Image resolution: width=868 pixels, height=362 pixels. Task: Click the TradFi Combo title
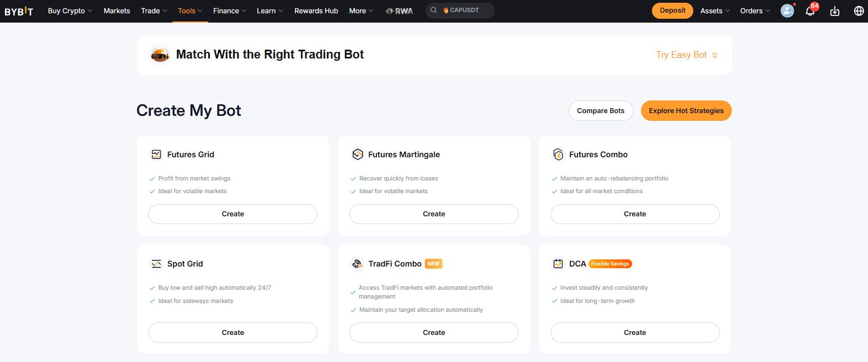[x=395, y=264]
